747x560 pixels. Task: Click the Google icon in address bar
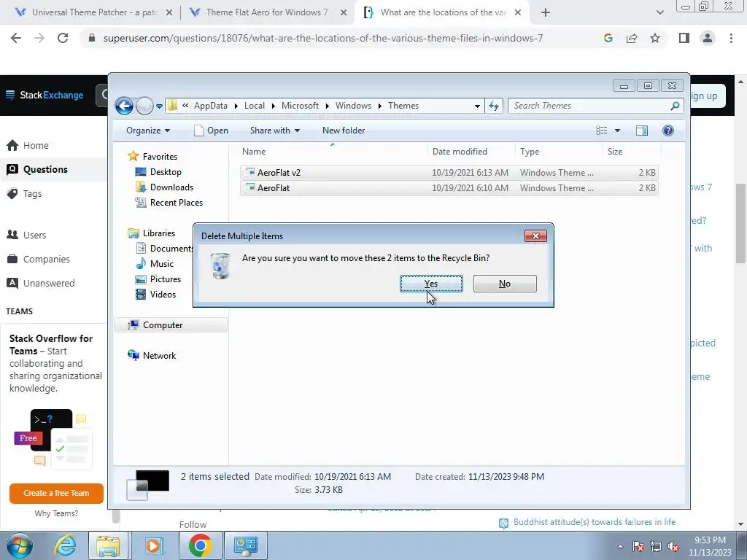click(x=608, y=38)
